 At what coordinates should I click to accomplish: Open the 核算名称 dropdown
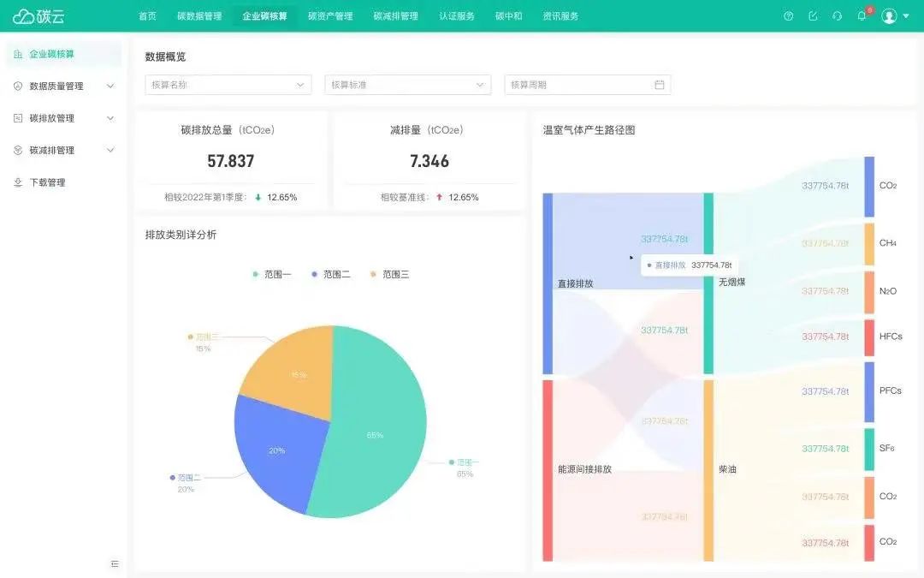(228, 85)
